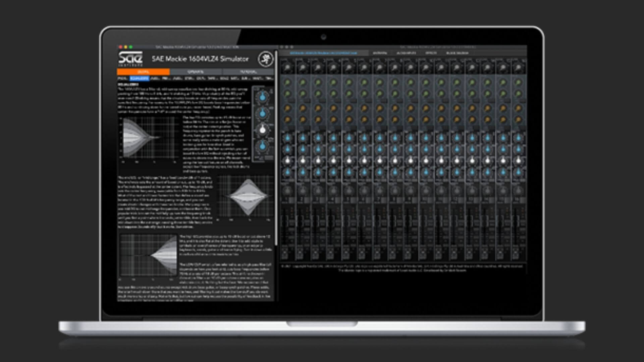The image size is (644, 362).
Task: Click channel 2 gray pan knob
Action: click(303, 191)
